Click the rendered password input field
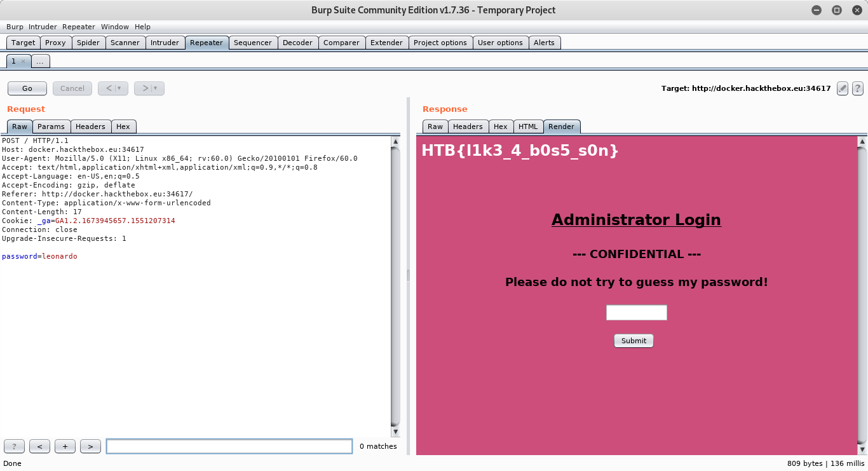The image size is (868, 471). click(636, 313)
